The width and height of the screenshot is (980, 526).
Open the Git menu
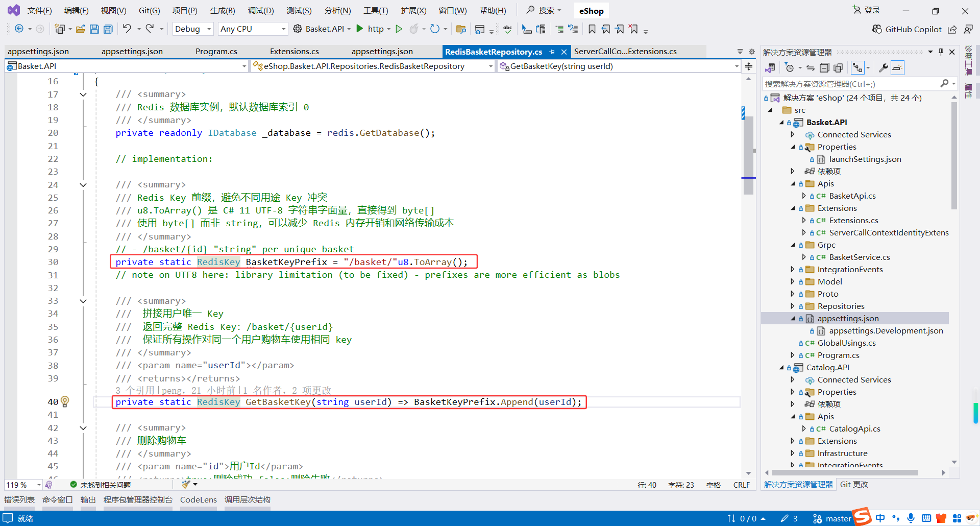tap(149, 10)
